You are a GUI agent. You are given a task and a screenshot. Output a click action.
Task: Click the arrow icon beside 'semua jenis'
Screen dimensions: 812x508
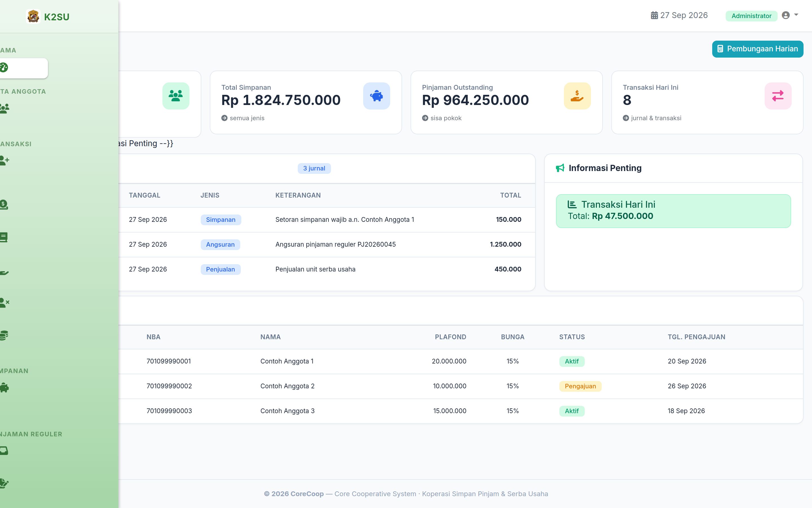pyautogui.click(x=224, y=118)
